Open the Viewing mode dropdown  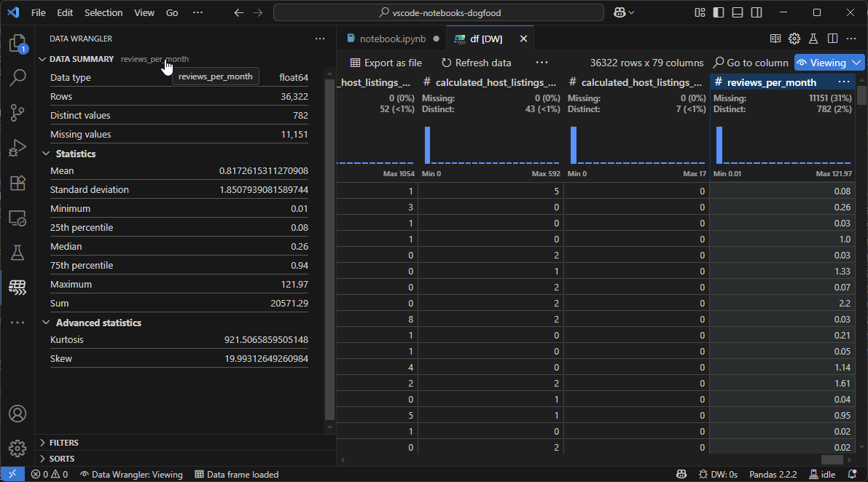[829, 63]
